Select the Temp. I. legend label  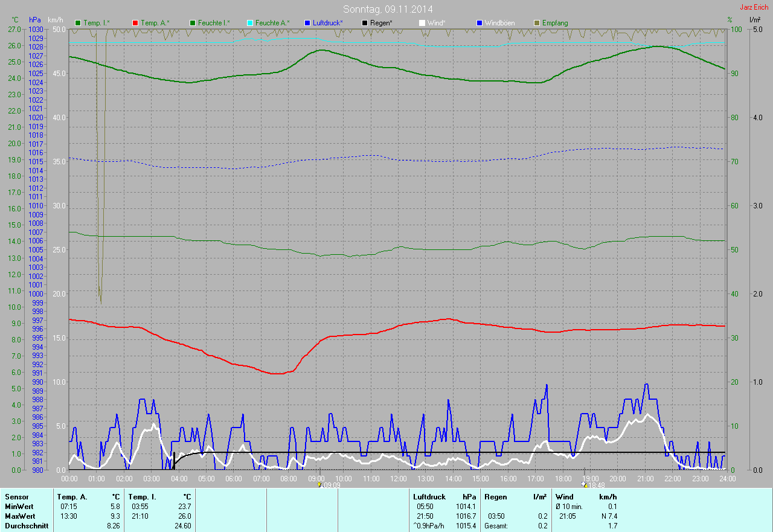97,23
